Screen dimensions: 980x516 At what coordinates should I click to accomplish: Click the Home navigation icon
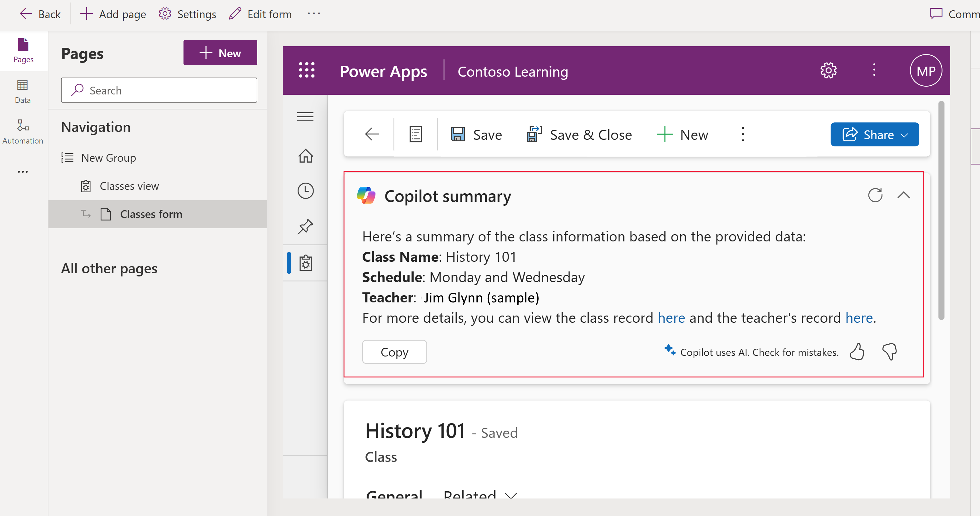(305, 155)
